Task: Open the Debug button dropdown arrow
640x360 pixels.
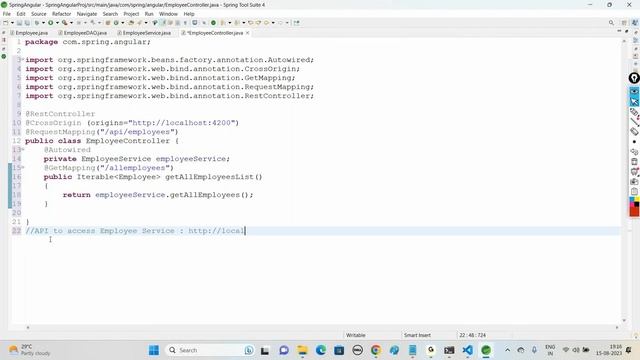Action: [43, 23]
